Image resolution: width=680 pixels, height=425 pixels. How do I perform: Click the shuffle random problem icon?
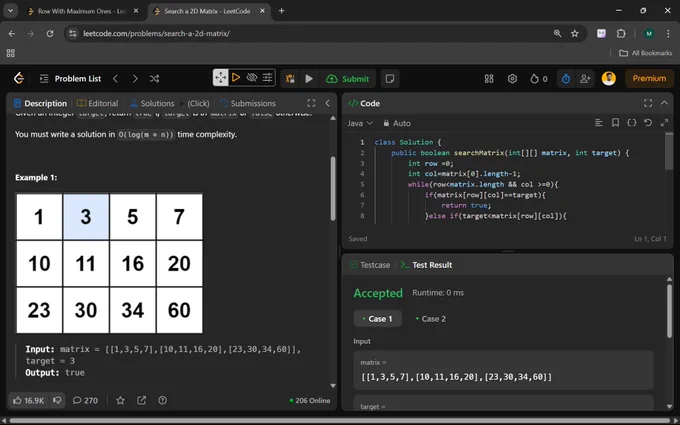click(154, 78)
